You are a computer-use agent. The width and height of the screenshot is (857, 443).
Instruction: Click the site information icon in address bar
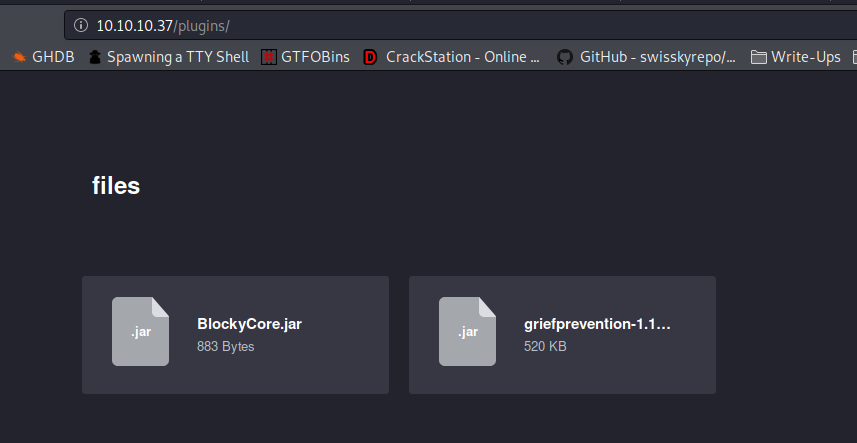click(x=81, y=25)
